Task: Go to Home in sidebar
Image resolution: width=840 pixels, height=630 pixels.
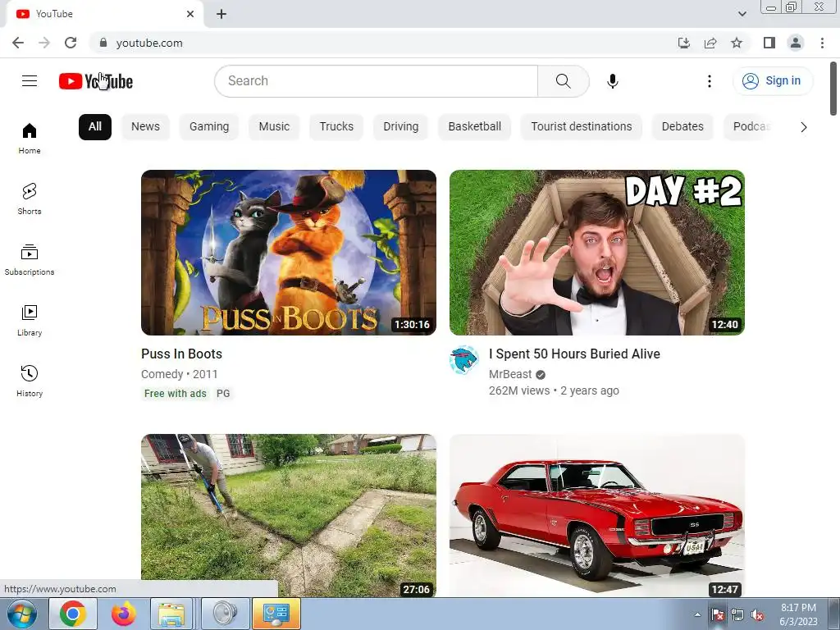Action: [x=30, y=139]
